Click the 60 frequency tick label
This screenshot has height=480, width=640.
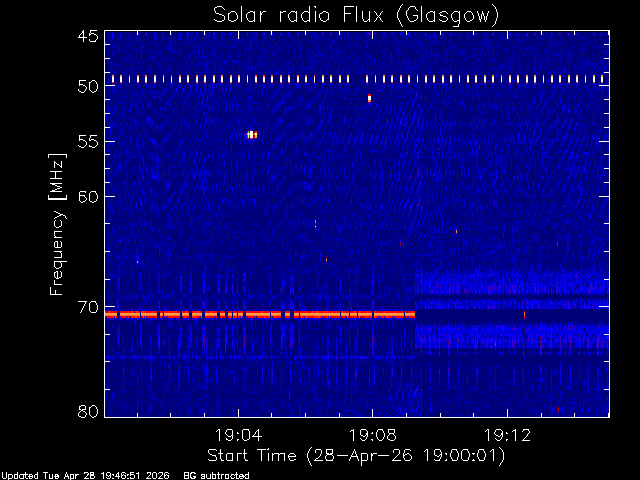click(x=88, y=196)
